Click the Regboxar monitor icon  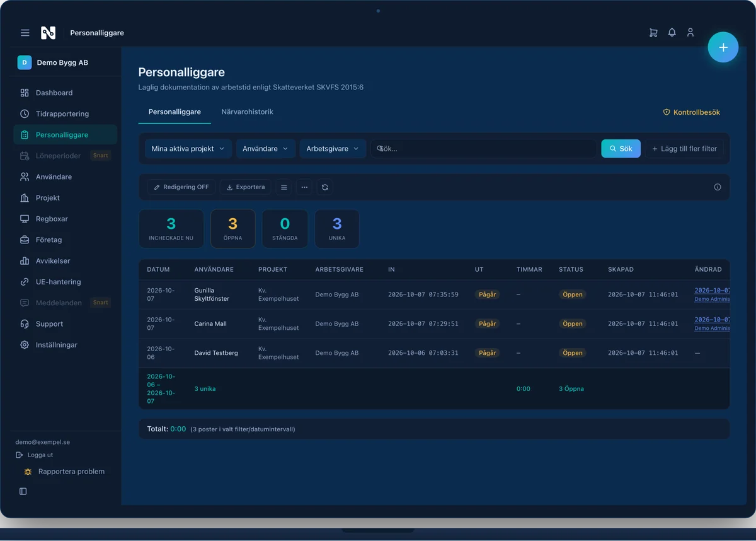[25, 219]
